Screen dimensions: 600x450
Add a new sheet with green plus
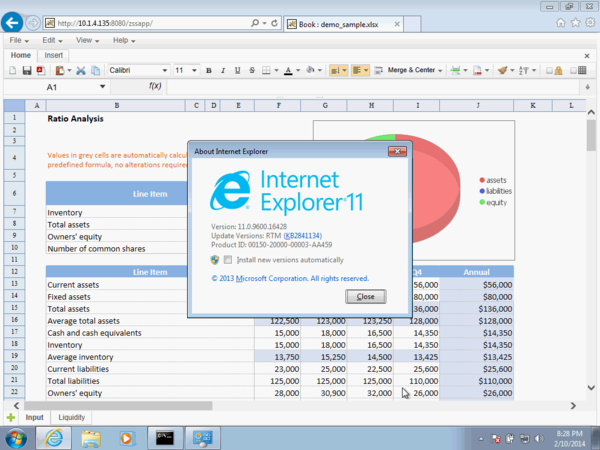(11, 417)
